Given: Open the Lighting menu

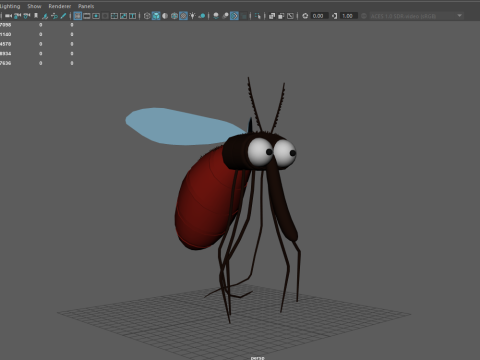Looking at the screenshot, I should pyautogui.click(x=10, y=6).
